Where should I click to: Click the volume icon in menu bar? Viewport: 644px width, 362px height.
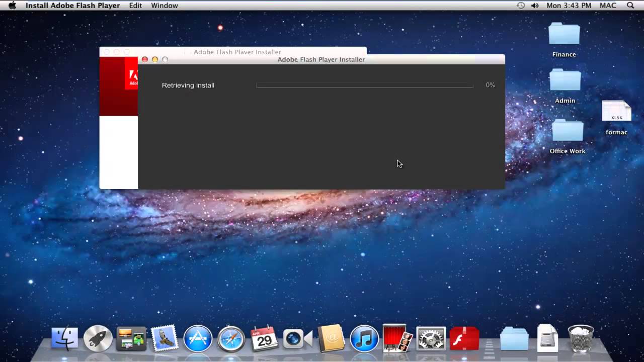[x=535, y=6]
